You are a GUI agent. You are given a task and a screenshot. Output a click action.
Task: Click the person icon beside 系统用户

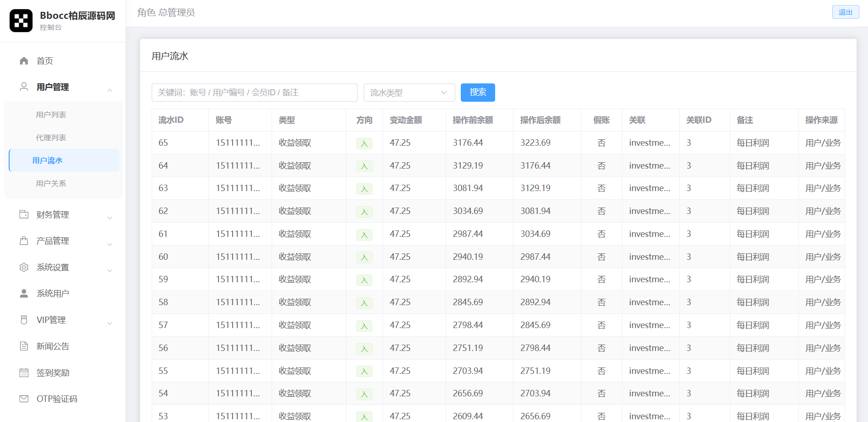[x=24, y=293]
